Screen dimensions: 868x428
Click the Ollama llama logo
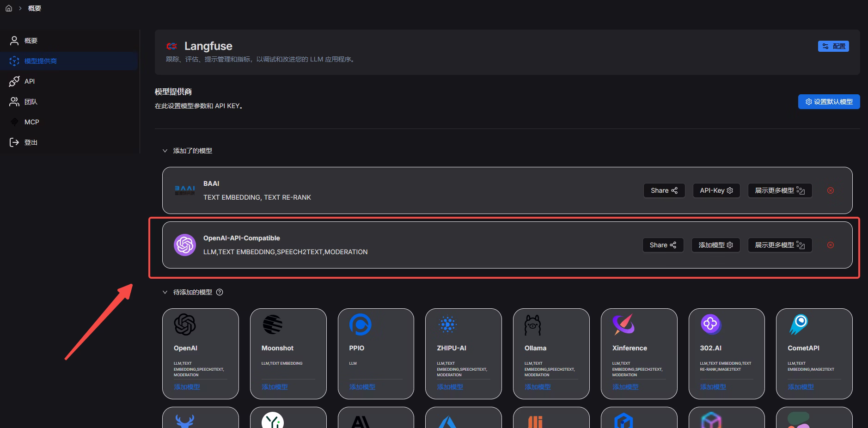[x=532, y=324]
